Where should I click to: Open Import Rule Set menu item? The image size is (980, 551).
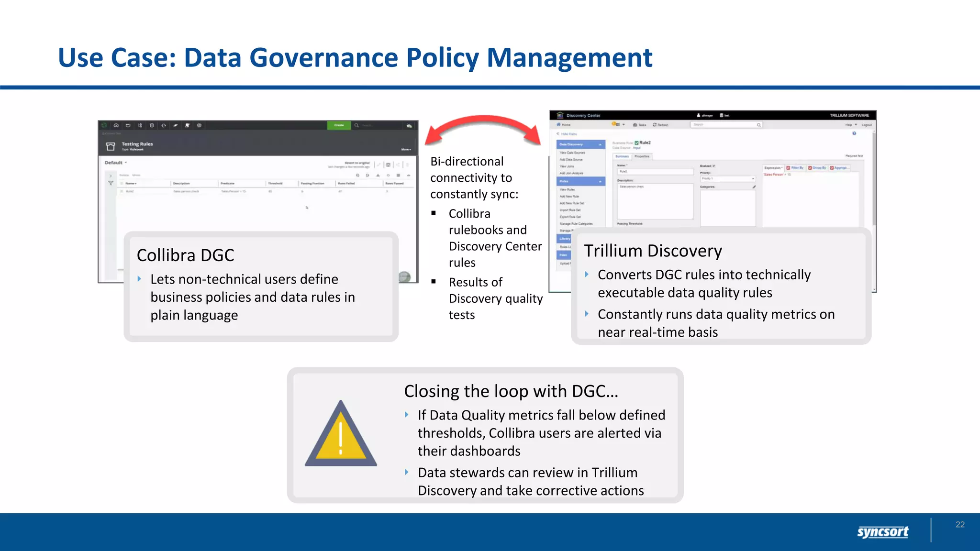click(x=570, y=210)
